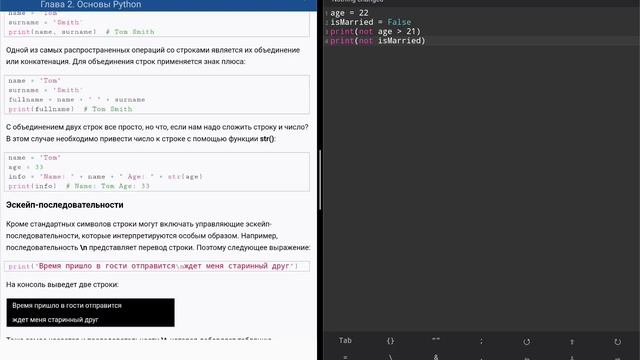Click the bold '\n' escape sequence mention
Viewport: 640px width, 360px height.
83,247
